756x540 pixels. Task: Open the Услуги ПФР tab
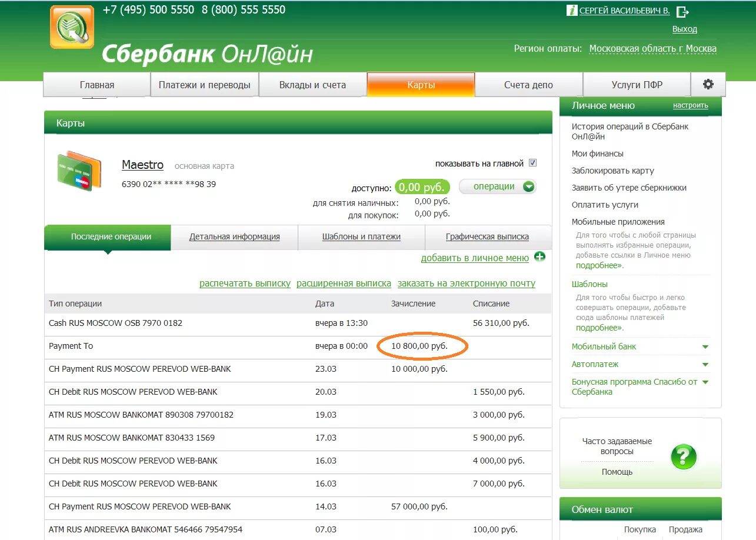click(637, 84)
